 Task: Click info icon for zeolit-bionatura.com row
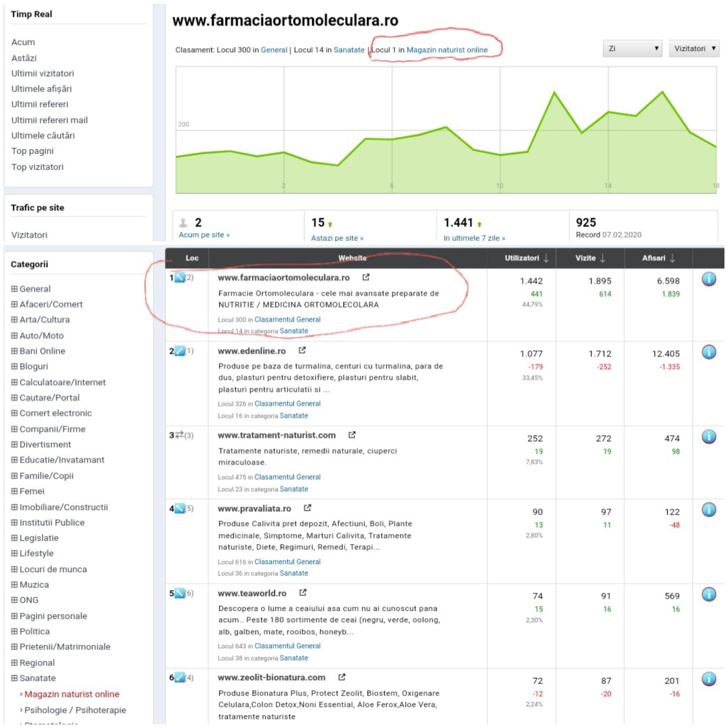[x=709, y=679]
